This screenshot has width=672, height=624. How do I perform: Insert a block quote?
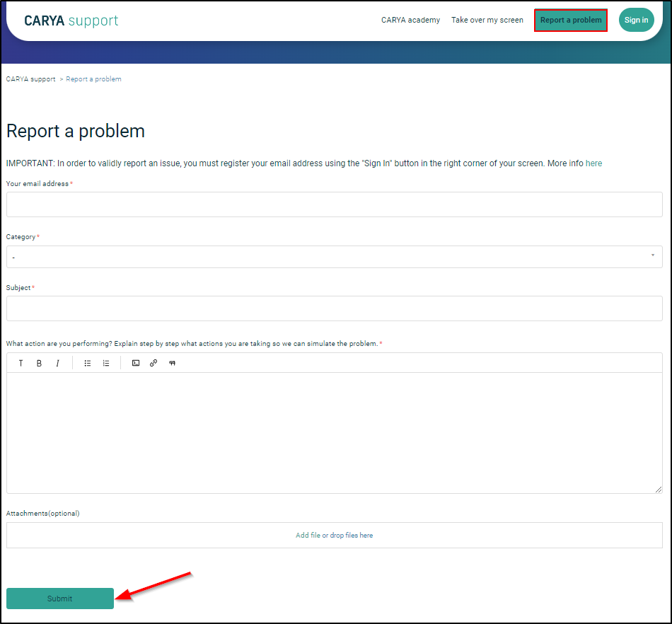coord(173,363)
